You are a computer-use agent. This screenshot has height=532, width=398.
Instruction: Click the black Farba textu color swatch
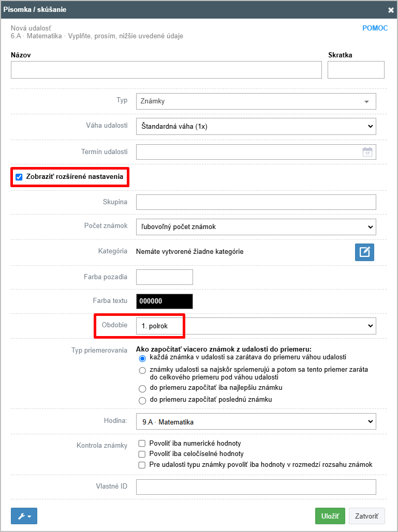165,301
